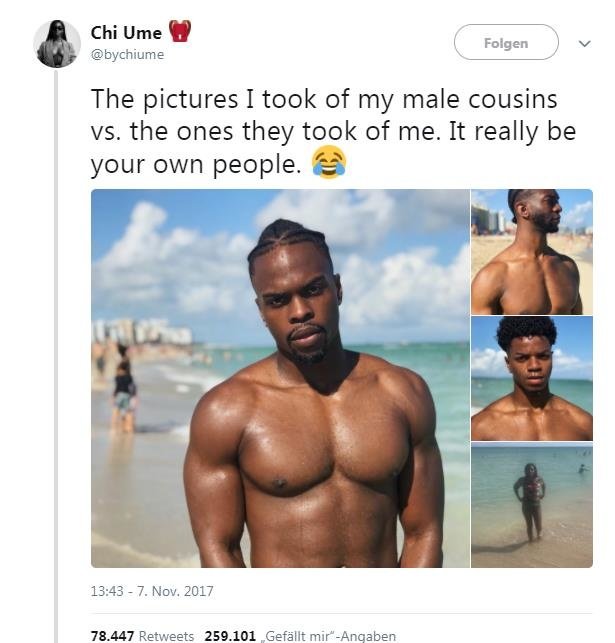Click the red emoji beside Chi Ume
Viewport: 615px width, 643px height.
(180, 31)
